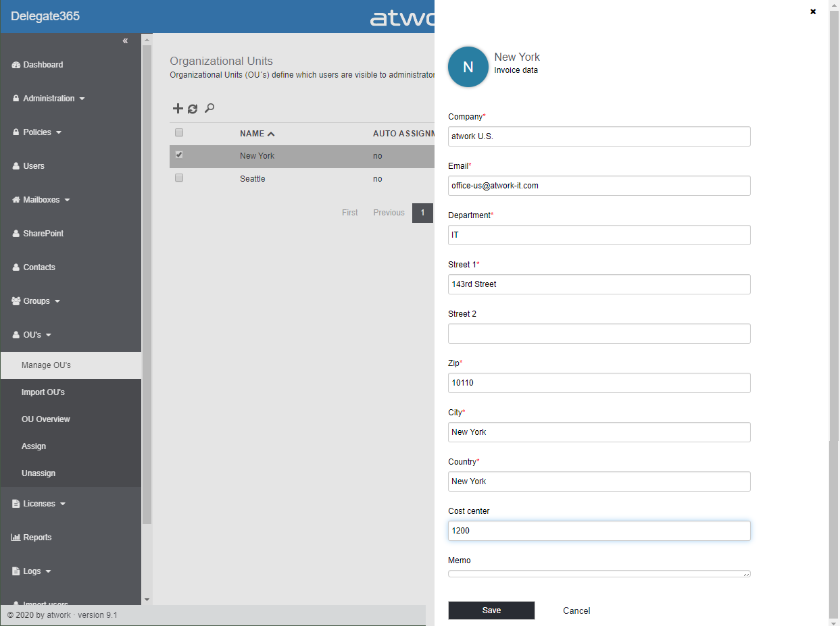840x626 pixels.
Task: Expand the Policies menu
Action: pyautogui.click(x=59, y=132)
